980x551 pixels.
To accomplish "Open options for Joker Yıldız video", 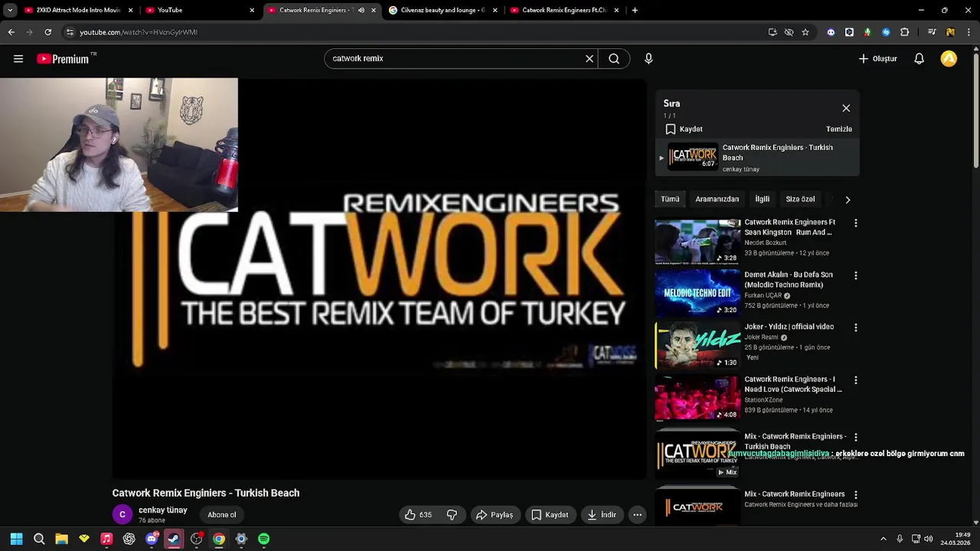I will click(x=856, y=328).
